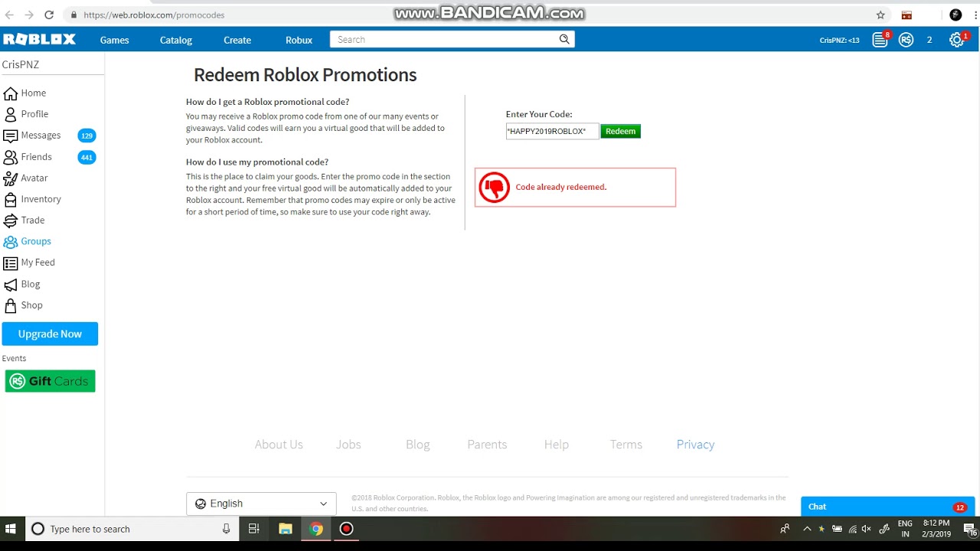
Task: Open the Create menu
Action: 237,40
